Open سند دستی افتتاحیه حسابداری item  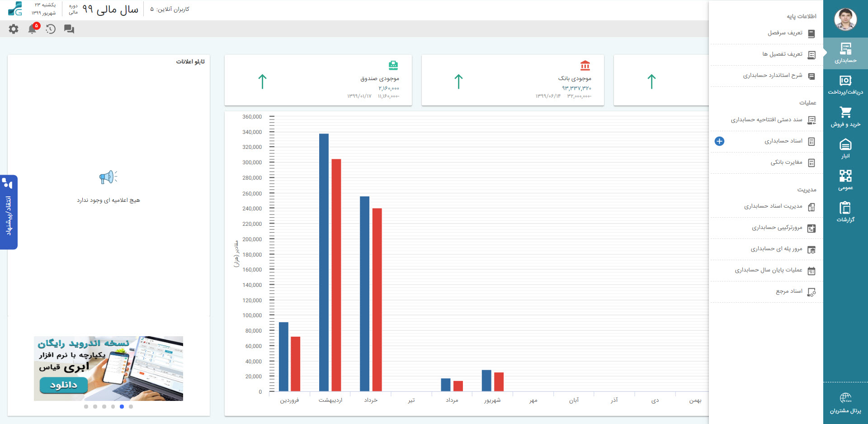coord(767,120)
